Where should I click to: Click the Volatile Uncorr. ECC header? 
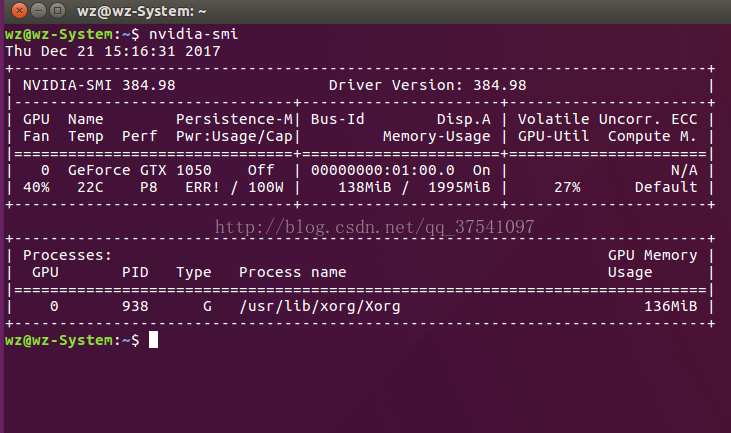[x=607, y=119]
